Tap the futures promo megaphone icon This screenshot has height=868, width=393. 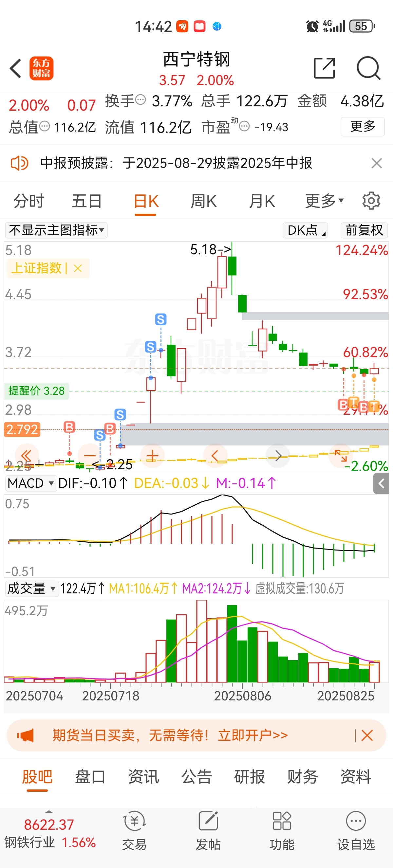(26, 735)
